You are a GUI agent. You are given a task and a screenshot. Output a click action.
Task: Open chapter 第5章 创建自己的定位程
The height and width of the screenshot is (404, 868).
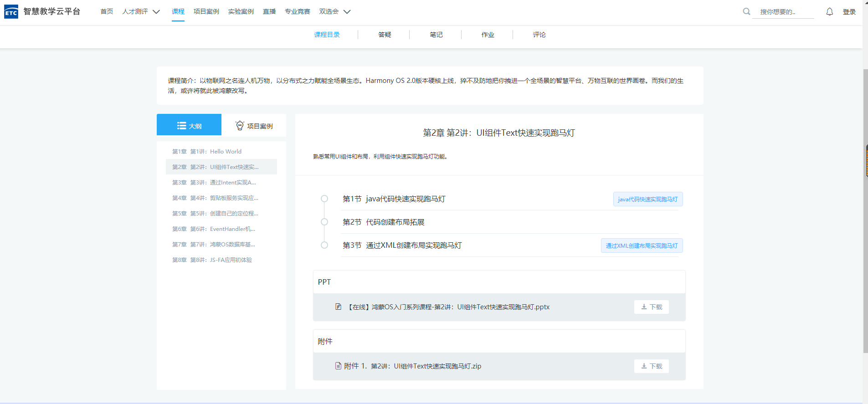(221, 213)
